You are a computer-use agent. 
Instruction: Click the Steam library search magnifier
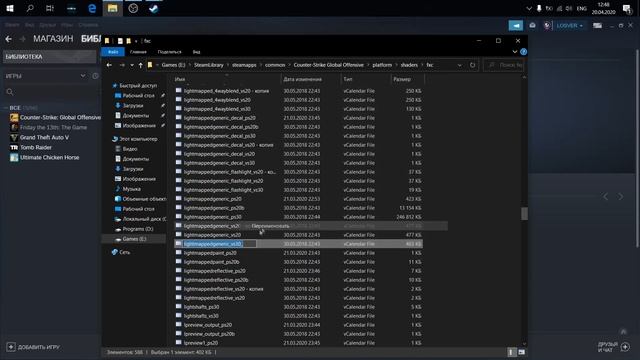point(10,92)
